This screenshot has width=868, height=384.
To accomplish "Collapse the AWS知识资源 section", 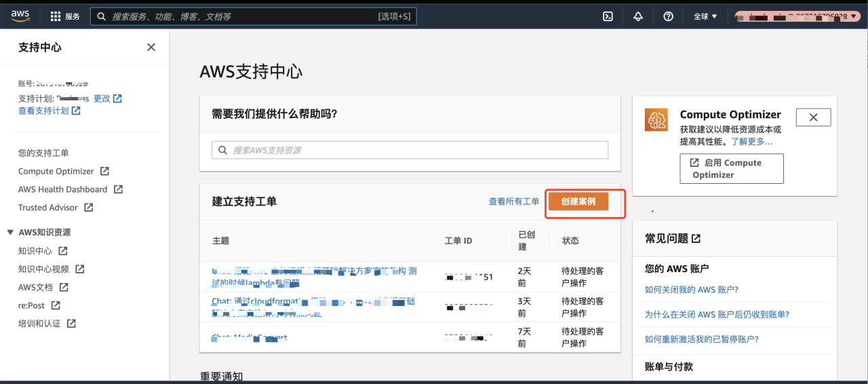I will pos(10,232).
